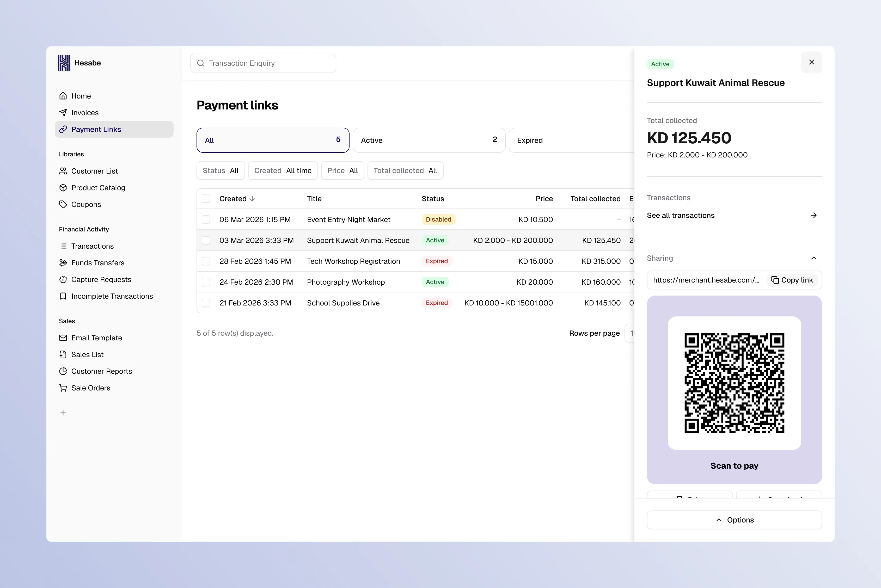This screenshot has width=881, height=588.
Task: Open Funds Transfers in the sidebar
Action: click(x=114, y=262)
